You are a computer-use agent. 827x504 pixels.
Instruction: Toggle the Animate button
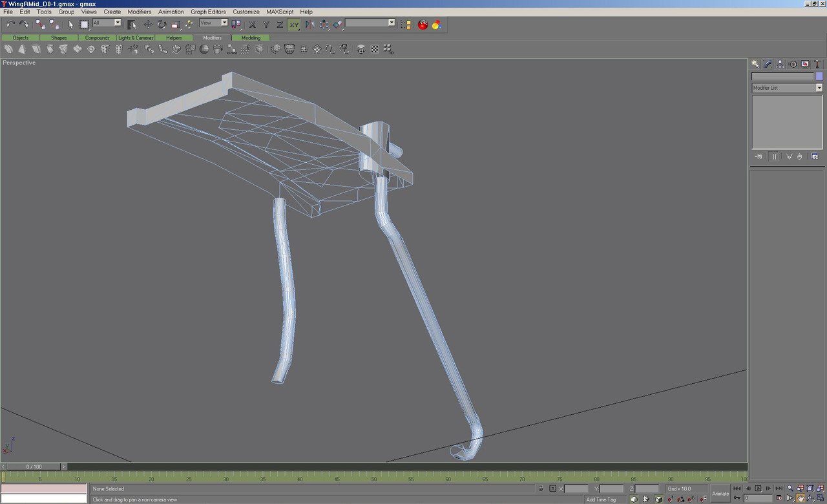point(720,494)
